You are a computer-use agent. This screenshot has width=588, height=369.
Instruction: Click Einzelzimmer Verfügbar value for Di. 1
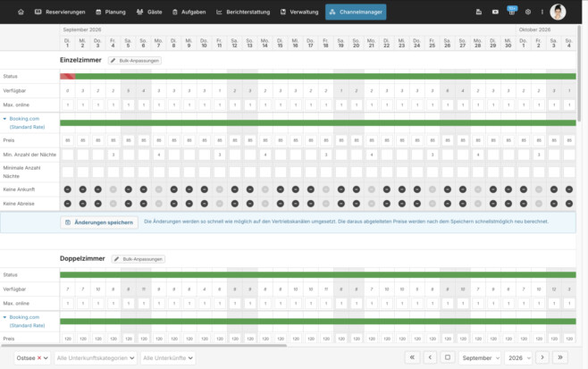(68, 91)
